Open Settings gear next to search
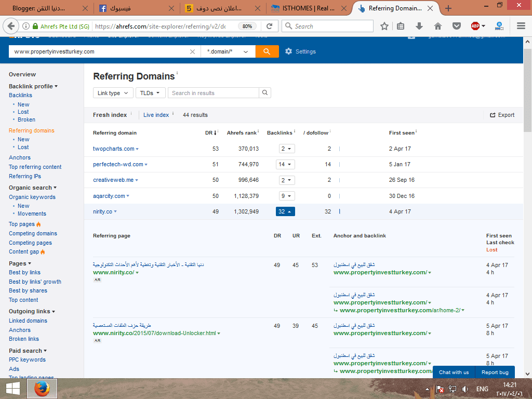Image resolution: width=532 pixels, height=399 pixels. coord(300,51)
